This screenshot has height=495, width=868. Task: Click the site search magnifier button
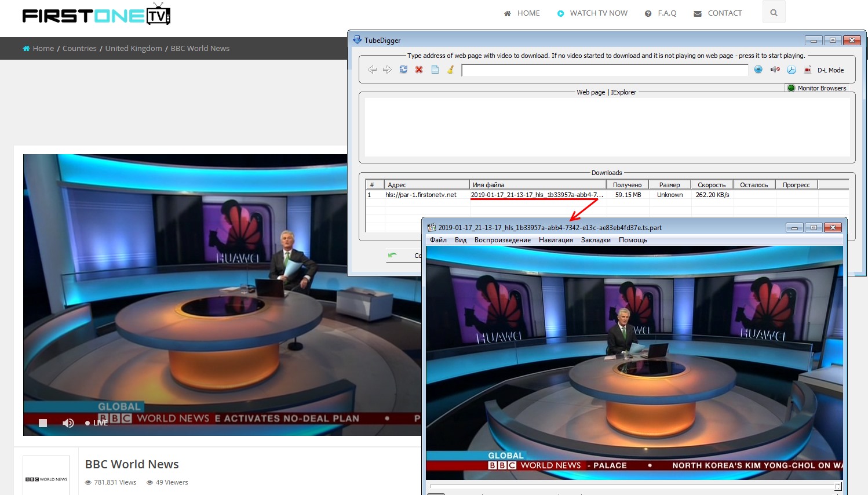coord(774,13)
